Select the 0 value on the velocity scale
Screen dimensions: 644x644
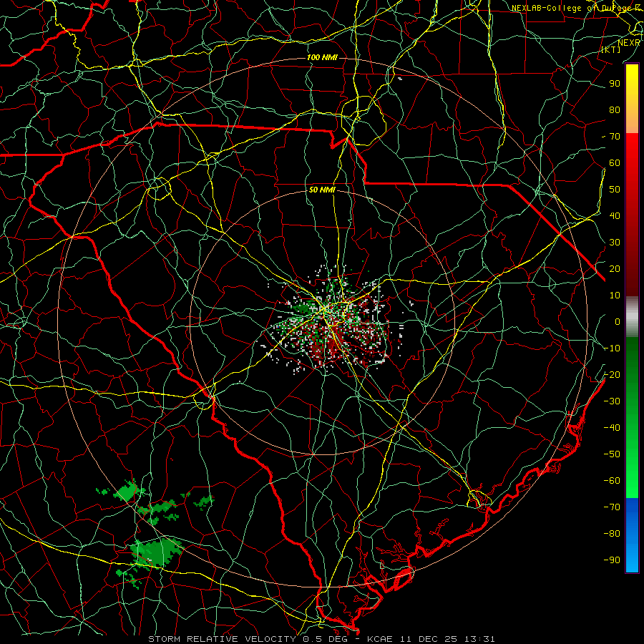coord(618,321)
